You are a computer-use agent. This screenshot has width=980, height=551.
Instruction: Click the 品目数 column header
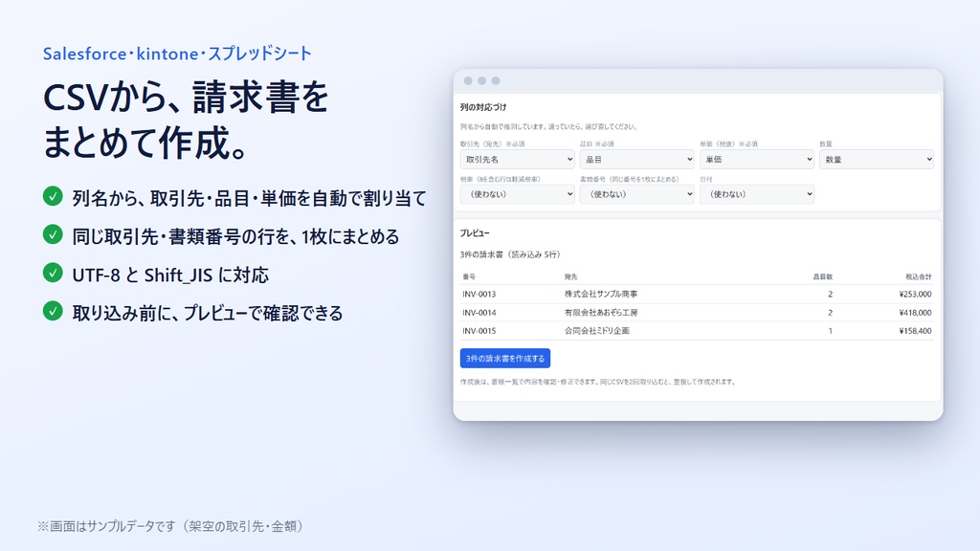pyautogui.click(x=822, y=276)
